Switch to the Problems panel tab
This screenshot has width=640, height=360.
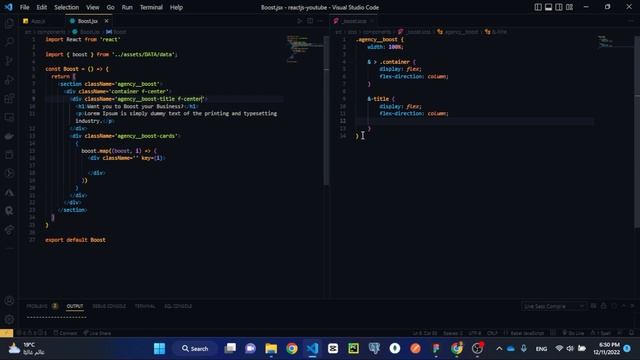pyautogui.click(x=42, y=306)
